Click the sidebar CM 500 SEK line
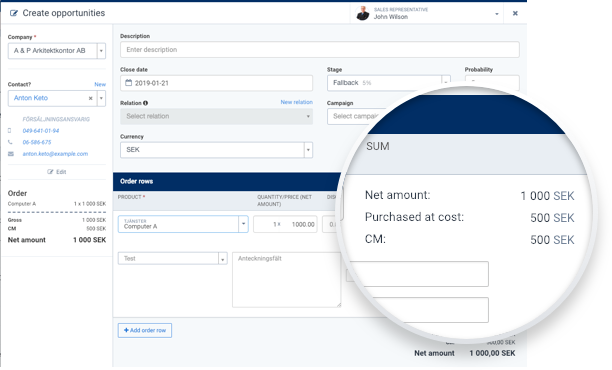Screen dimensions: 612x370 (x=57, y=229)
